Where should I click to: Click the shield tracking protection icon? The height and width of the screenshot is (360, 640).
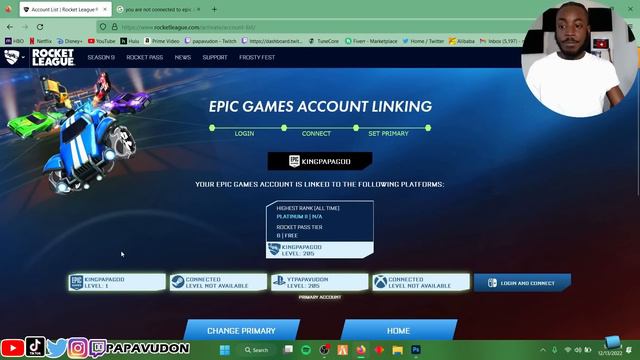103,27
